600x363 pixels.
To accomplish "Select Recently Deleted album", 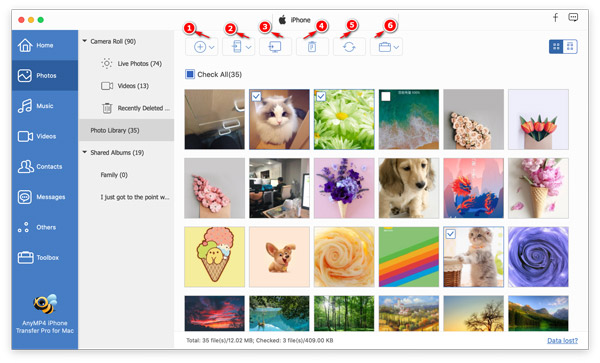I will (126, 108).
